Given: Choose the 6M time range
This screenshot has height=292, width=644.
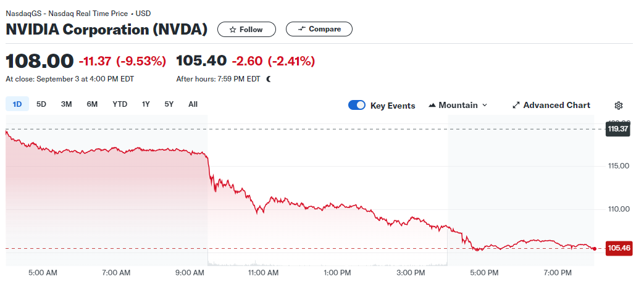Looking at the screenshot, I should (x=92, y=104).
